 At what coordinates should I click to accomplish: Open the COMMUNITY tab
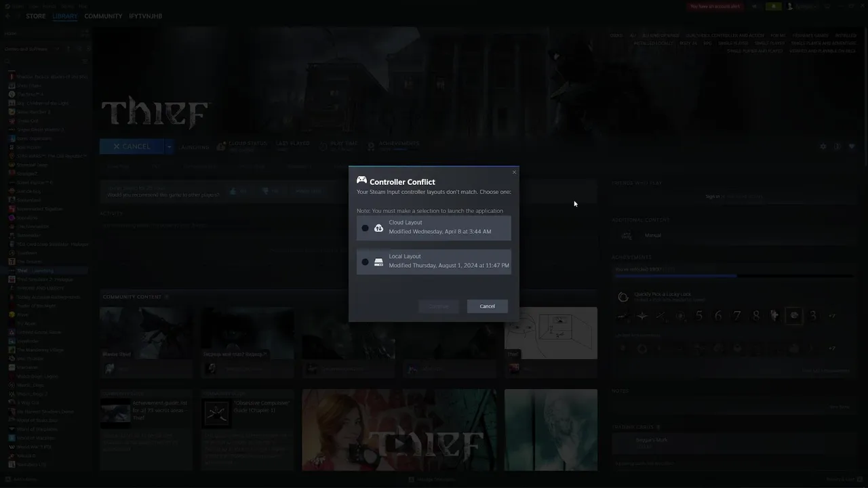click(x=103, y=16)
